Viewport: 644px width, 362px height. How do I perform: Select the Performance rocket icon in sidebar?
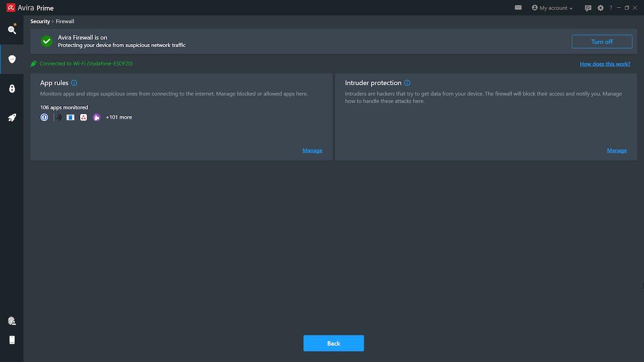click(12, 117)
